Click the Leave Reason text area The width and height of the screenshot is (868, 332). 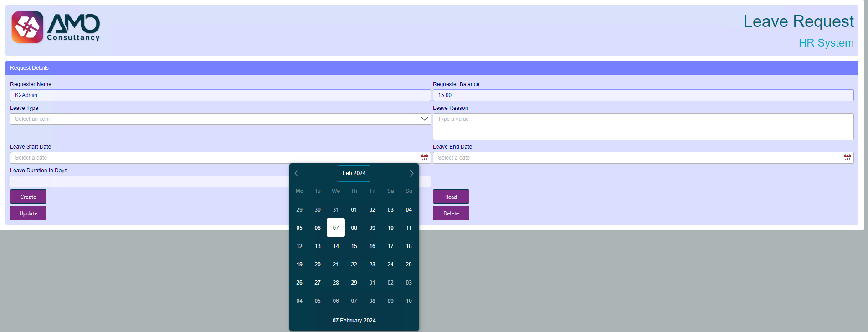coord(643,126)
